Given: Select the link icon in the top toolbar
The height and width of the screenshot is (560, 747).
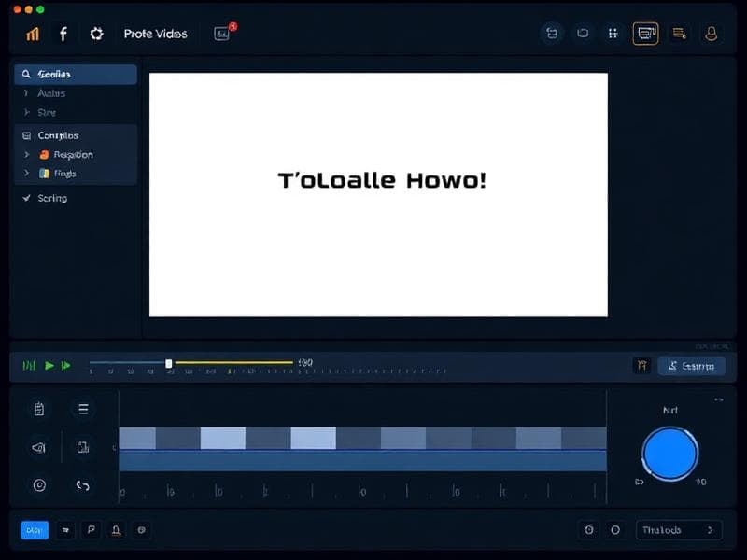Looking at the screenshot, I should pos(552,33).
